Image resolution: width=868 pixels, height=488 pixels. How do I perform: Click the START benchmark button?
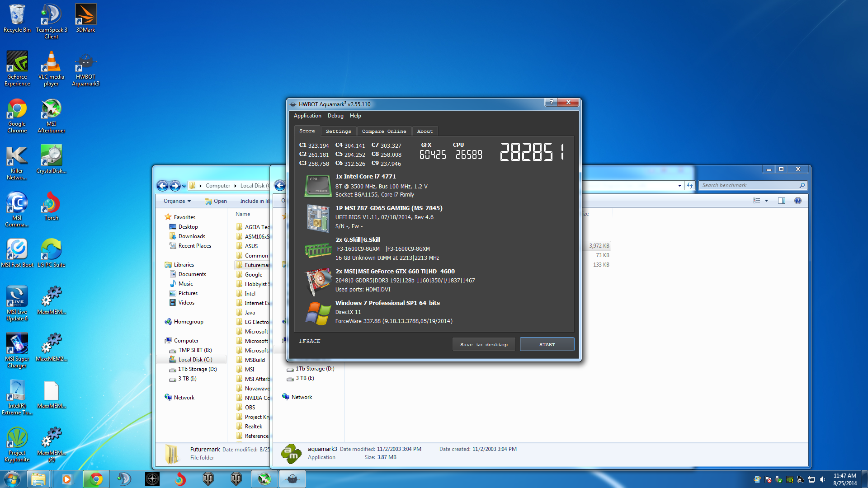coord(547,344)
